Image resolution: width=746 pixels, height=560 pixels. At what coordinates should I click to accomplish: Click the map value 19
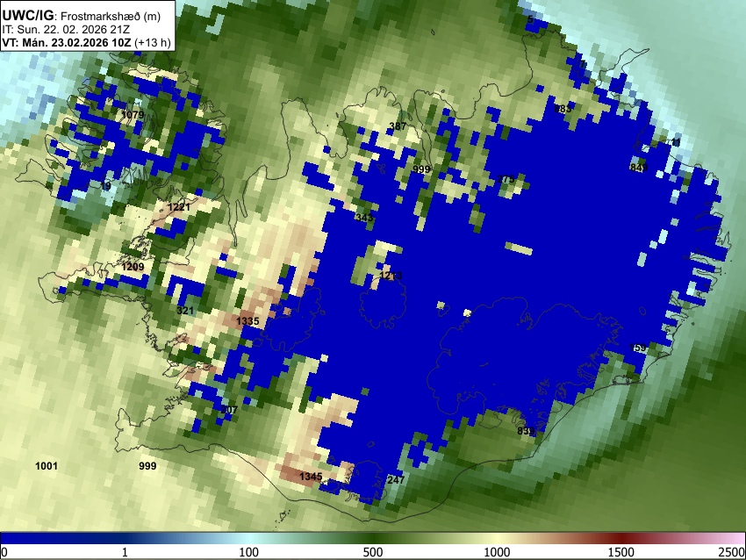click(105, 186)
